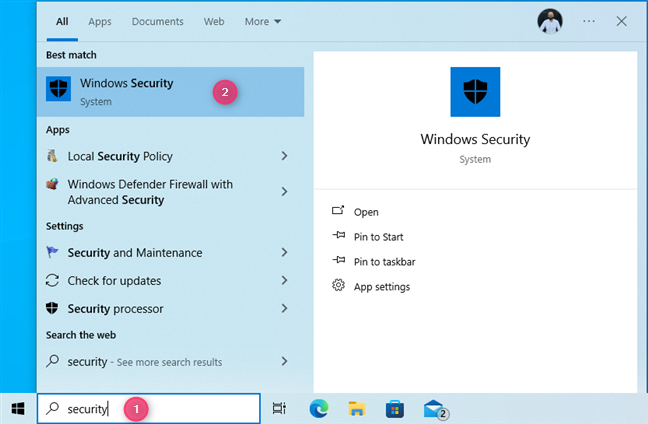Open the three-dot options menu

pos(589,20)
